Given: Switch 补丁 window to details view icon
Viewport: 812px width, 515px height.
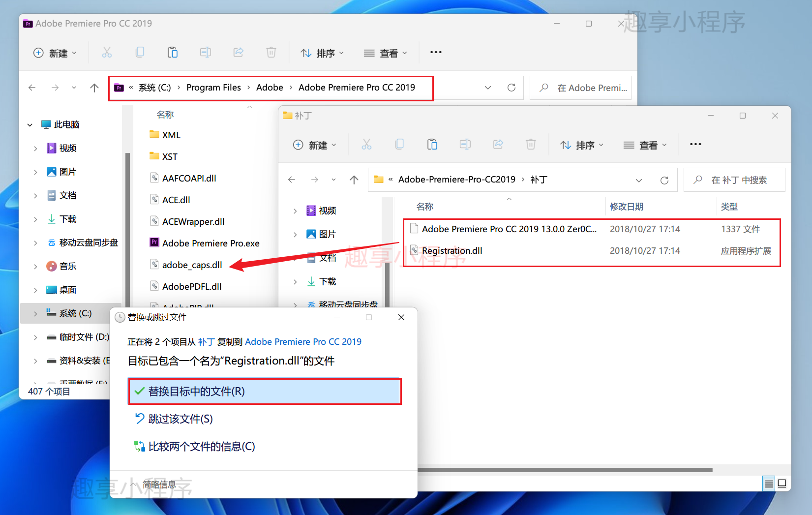Looking at the screenshot, I should coord(769,484).
